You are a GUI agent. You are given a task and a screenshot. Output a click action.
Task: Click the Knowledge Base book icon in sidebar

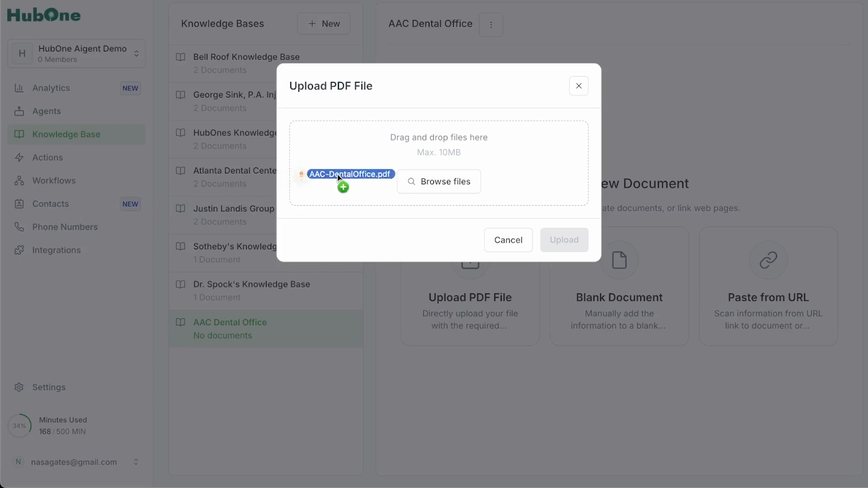[x=19, y=134]
